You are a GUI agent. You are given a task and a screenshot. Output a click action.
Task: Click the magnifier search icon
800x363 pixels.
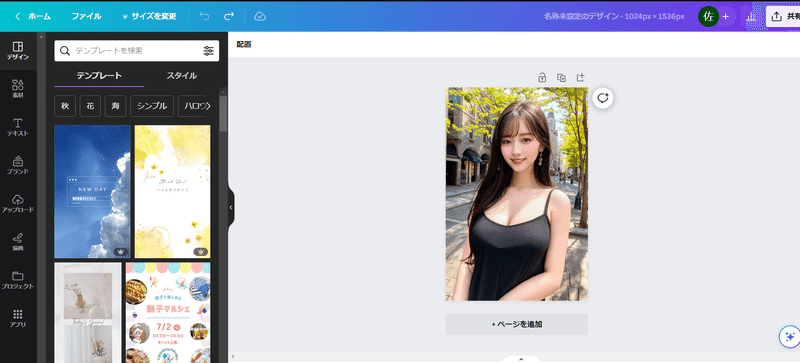click(65, 51)
